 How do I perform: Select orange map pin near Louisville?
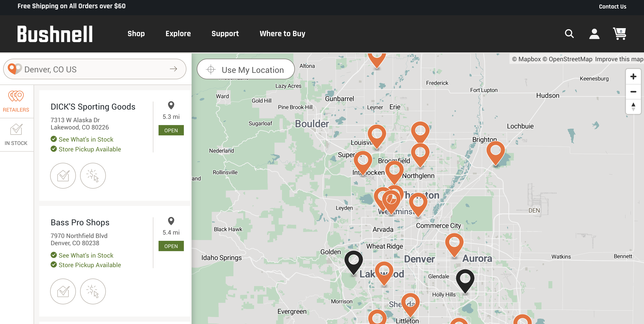pos(377,137)
